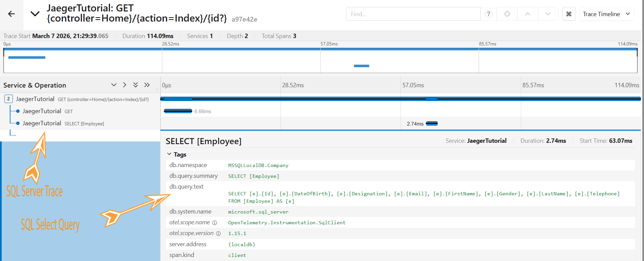Show info icon next to otel.scope.name

[x=215, y=223]
